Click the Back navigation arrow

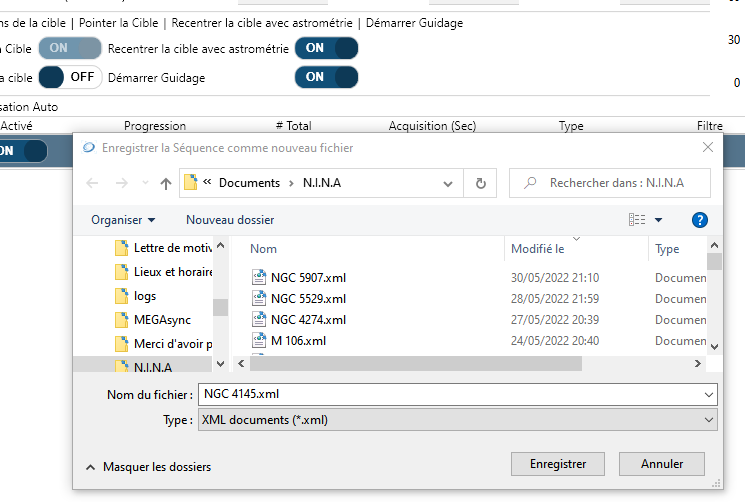(92, 183)
